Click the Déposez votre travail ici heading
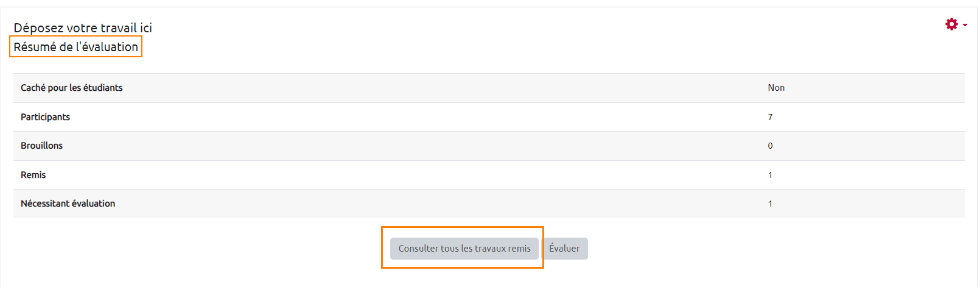Image resolution: width=980 pixels, height=287 pixels. [x=83, y=28]
